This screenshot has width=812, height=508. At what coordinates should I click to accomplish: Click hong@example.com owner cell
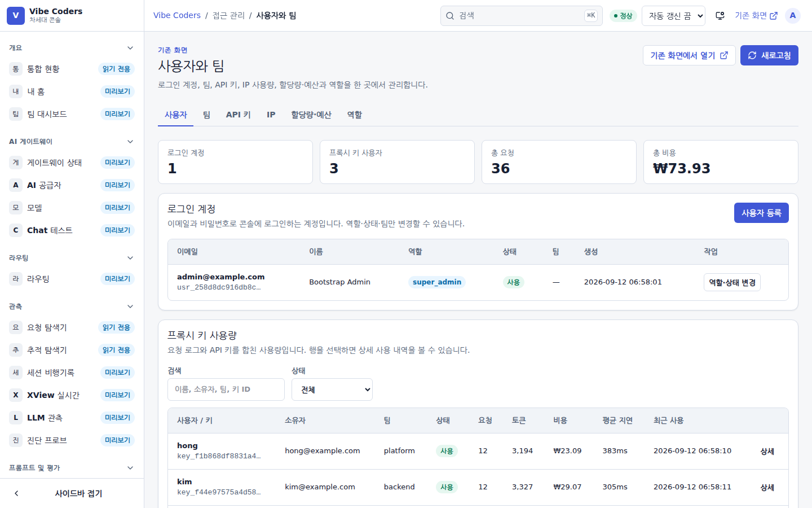[x=322, y=451]
